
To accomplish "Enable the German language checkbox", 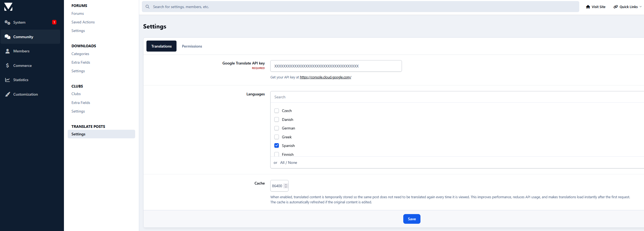I will pos(276,128).
